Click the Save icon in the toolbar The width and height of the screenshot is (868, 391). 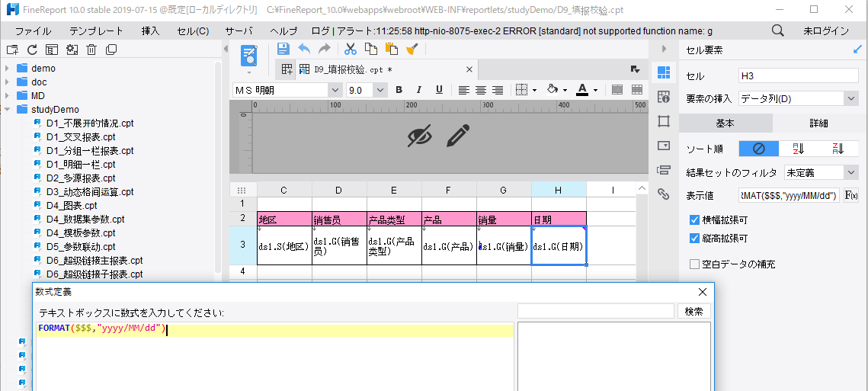pos(283,49)
